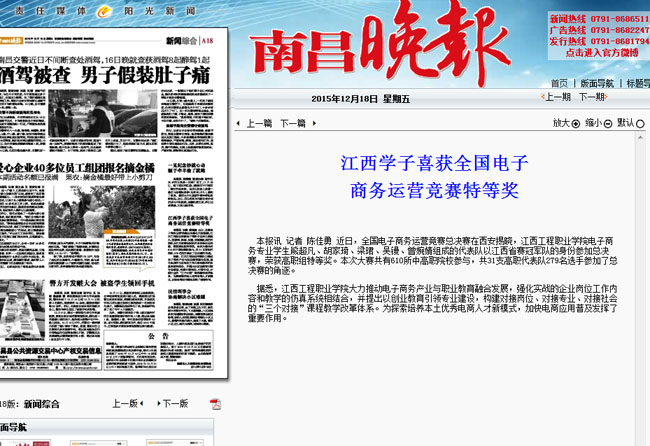Click article title 江西学子喜获全国电子商务运营竞赛特等奖
Image resolution: width=650 pixels, height=446 pixels.
[434, 177]
